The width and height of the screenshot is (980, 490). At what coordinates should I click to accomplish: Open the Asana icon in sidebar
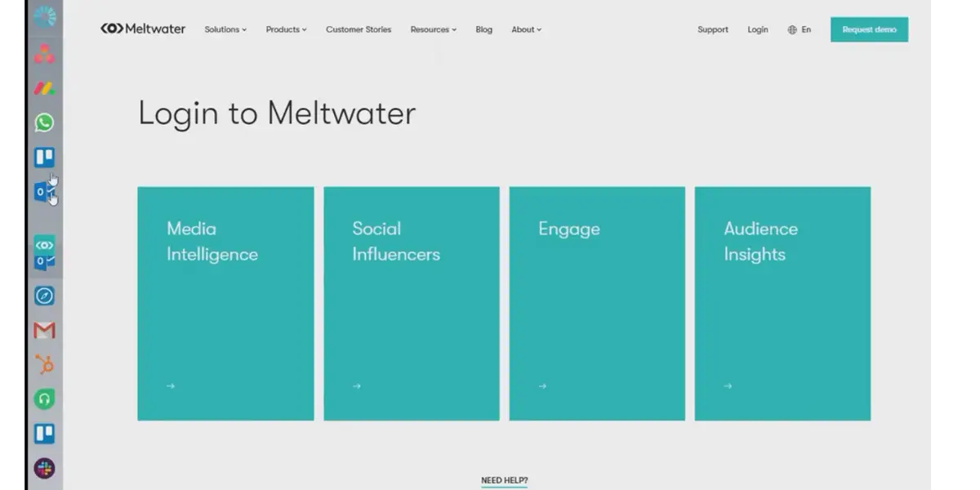tap(44, 54)
